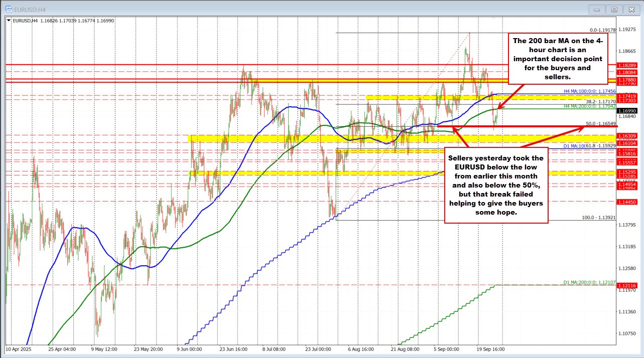Click the current price tag 1.16990
Viewport: 644px width, 358px height.
pyautogui.click(x=627, y=110)
